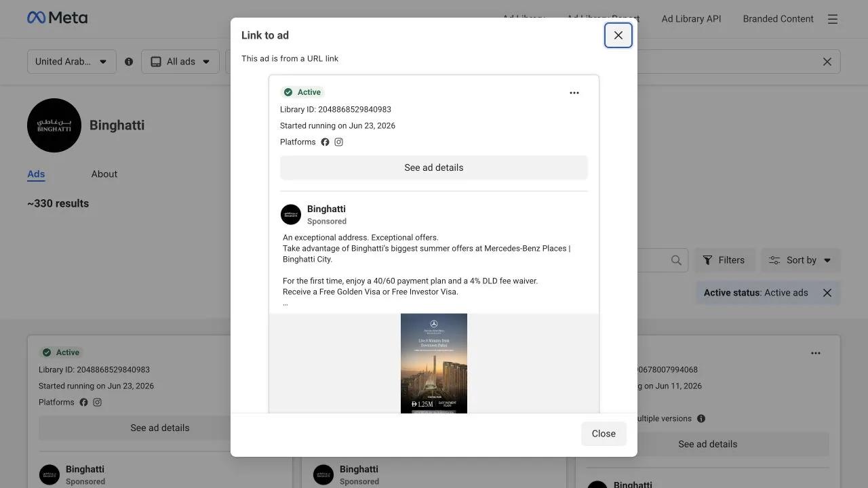Screen dimensions: 868x488
Task: Click the magnifier search icon
Action: (x=676, y=260)
